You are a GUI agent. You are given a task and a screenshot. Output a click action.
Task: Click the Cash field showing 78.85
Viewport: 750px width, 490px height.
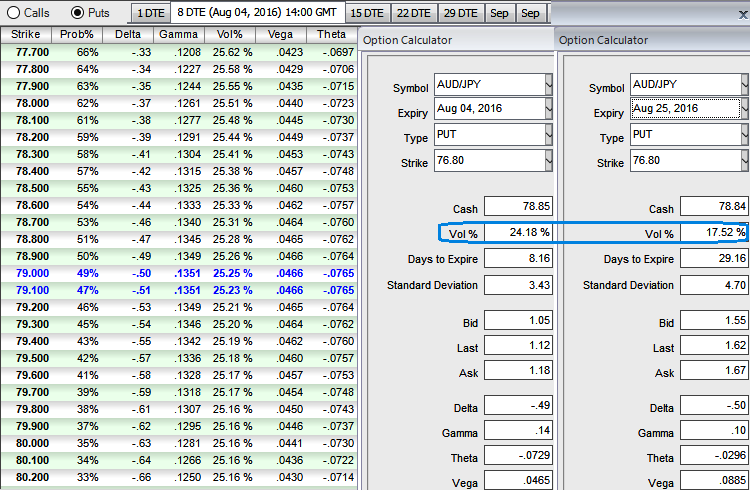tap(516, 208)
